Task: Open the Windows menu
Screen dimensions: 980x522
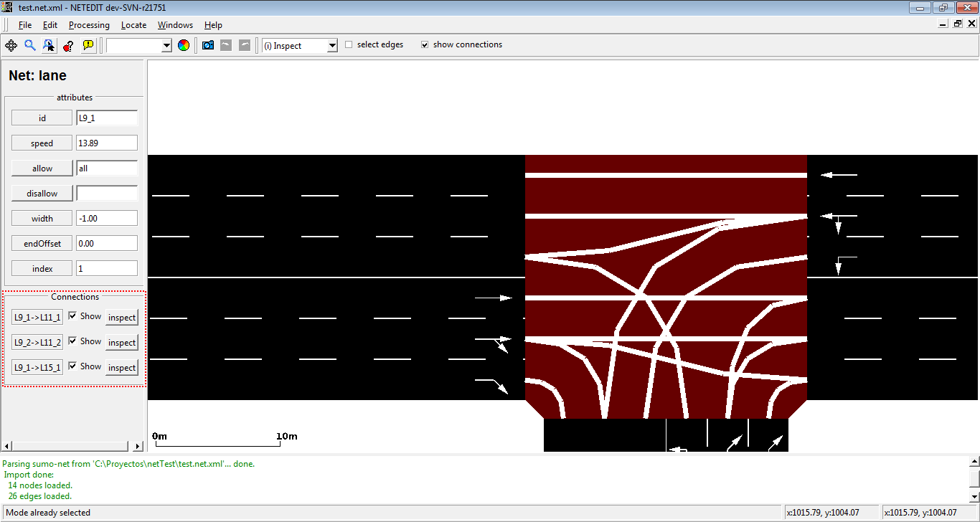Action: pyautogui.click(x=175, y=25)
